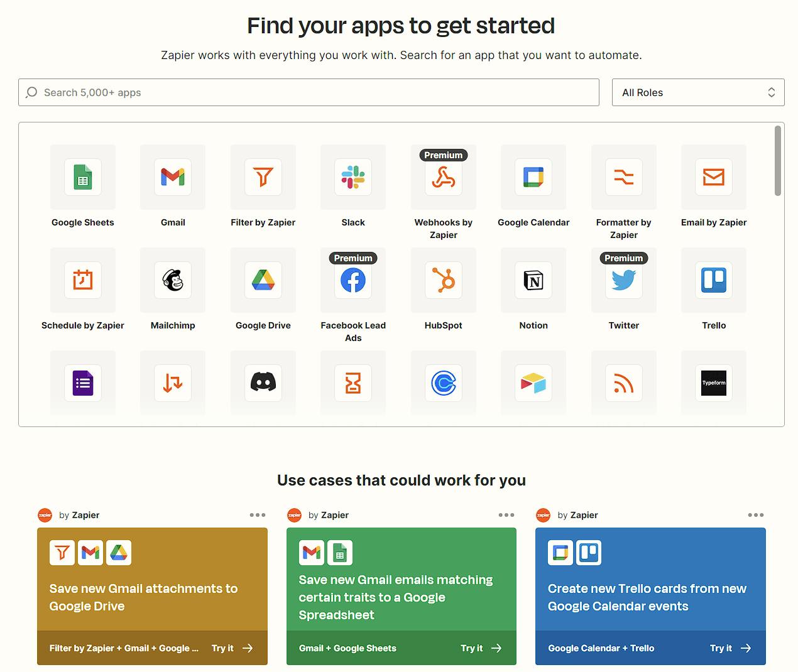Select the blue Calendly app icon

point(444,383)
